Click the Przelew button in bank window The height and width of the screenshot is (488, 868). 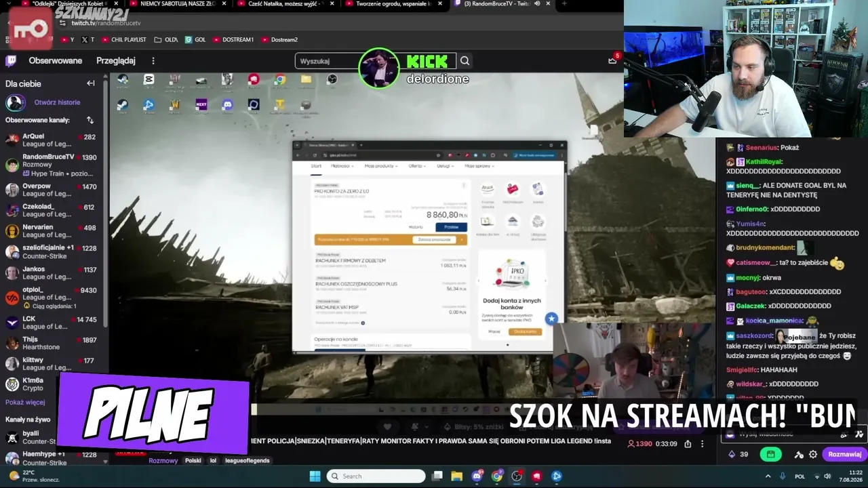click(x=451, y=227)
